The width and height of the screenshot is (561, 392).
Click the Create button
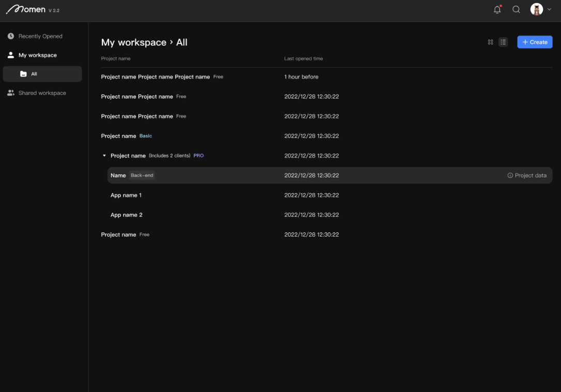pos(535,42)
